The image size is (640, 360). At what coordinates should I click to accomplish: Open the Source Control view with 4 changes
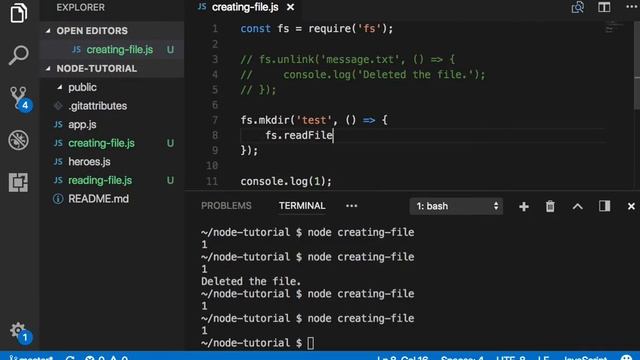[20, 98]
